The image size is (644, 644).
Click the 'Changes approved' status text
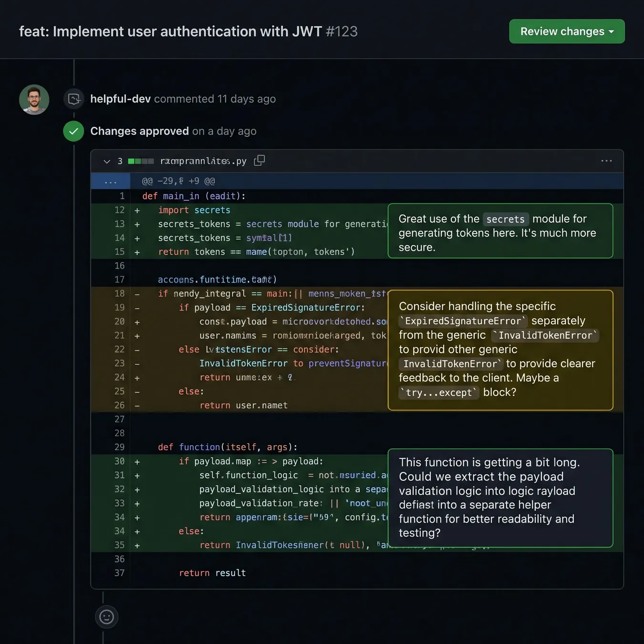(x=139, y=131)
